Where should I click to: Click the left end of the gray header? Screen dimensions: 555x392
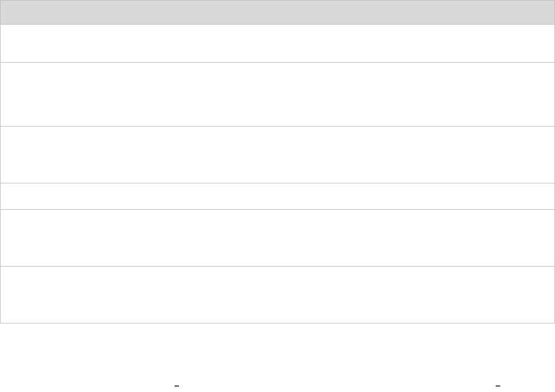point(10,12)
